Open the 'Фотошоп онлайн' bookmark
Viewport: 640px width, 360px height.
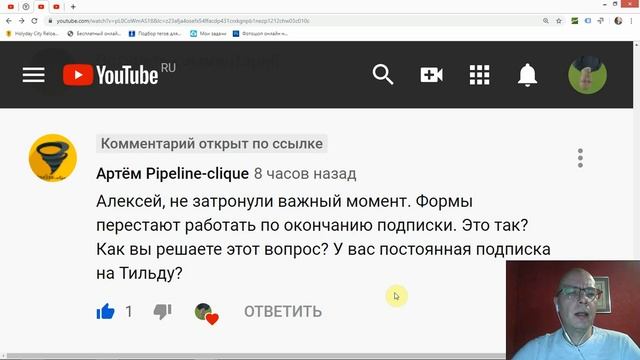click(260, 34)
